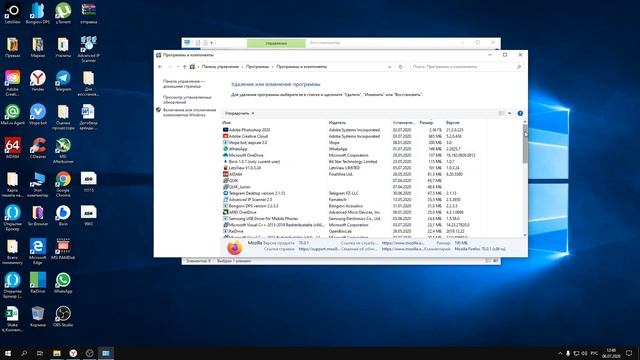Open the view options dropdown arrow
Viewport: 640px width, 360px height.
(x=509, y=113)
